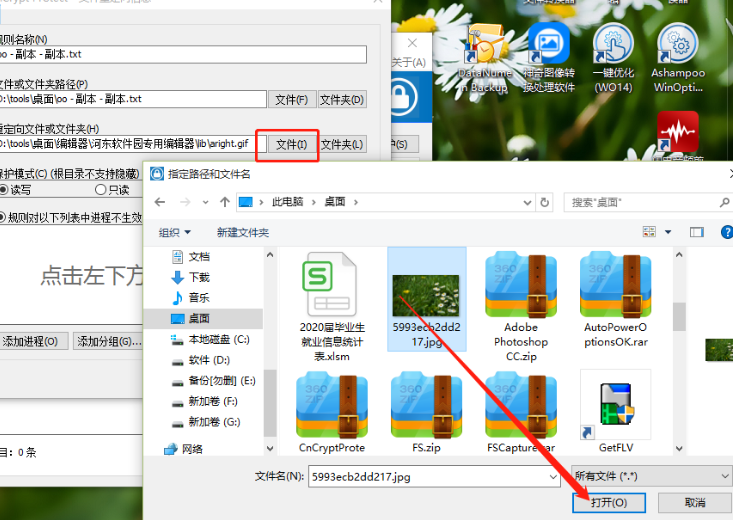The width and height of the screenshot is (738, 520).
Task: Click the 文件(I) redirect file button
Action: (291, 144)
